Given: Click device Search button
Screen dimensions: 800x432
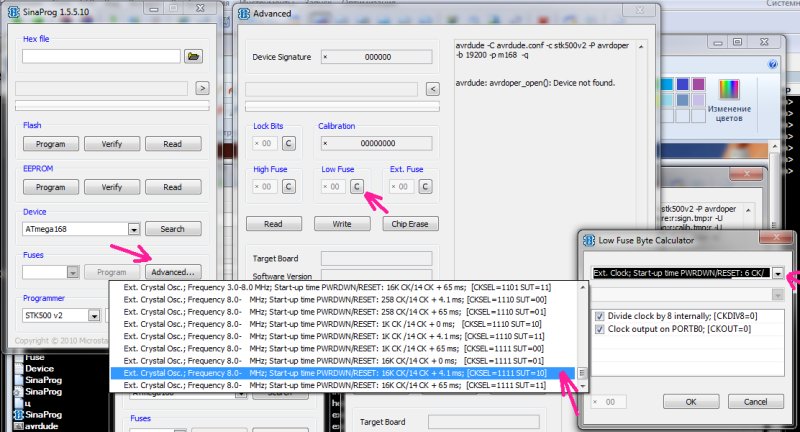Looking at the screenshot, I should point(173,229).
